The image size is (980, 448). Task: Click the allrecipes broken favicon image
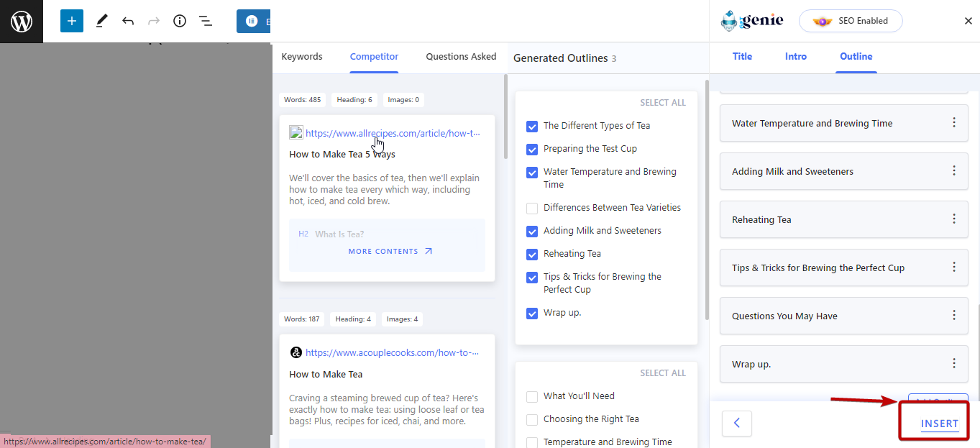296,132
